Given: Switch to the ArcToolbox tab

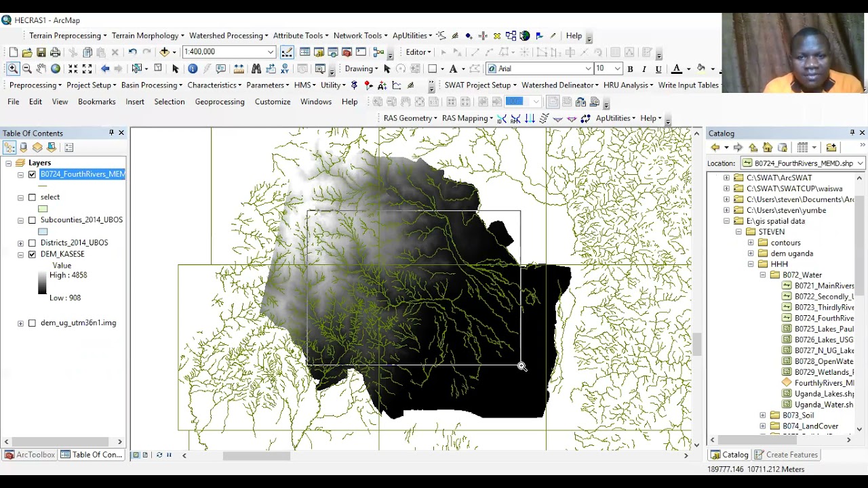Looking at the screenshot, I should tap(29, 455).
